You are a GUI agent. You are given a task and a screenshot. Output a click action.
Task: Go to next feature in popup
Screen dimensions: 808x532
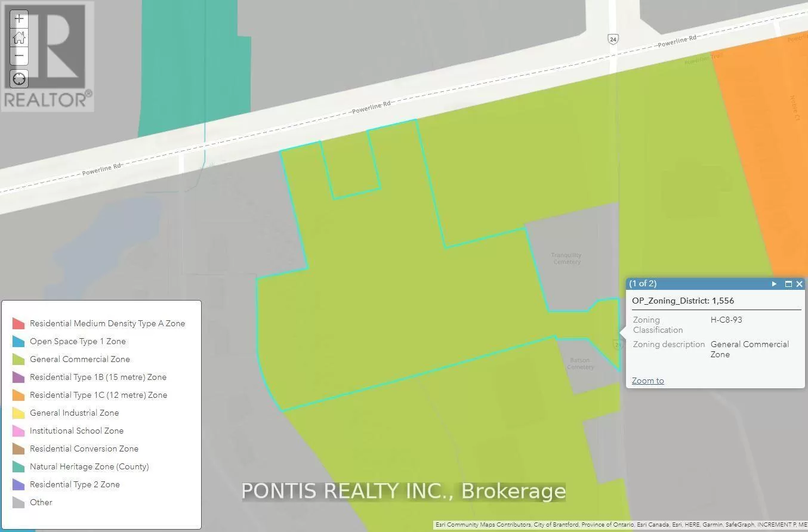[x=774, y=284]
